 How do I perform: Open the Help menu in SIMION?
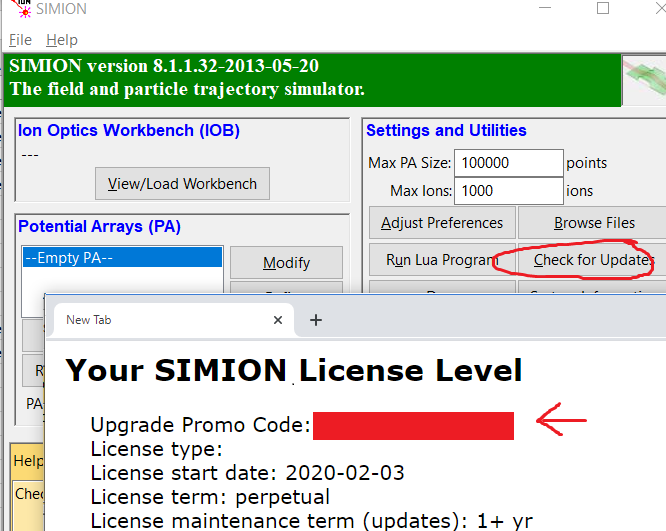point(62,40)
